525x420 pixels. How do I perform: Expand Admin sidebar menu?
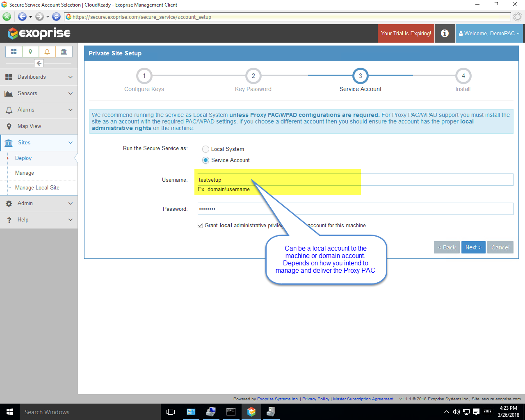pyautogui.click(x=39, y=203)
